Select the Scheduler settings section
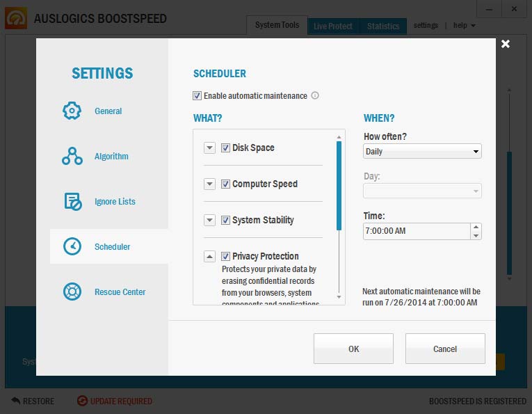532x414 pixels. pos(109,246)
